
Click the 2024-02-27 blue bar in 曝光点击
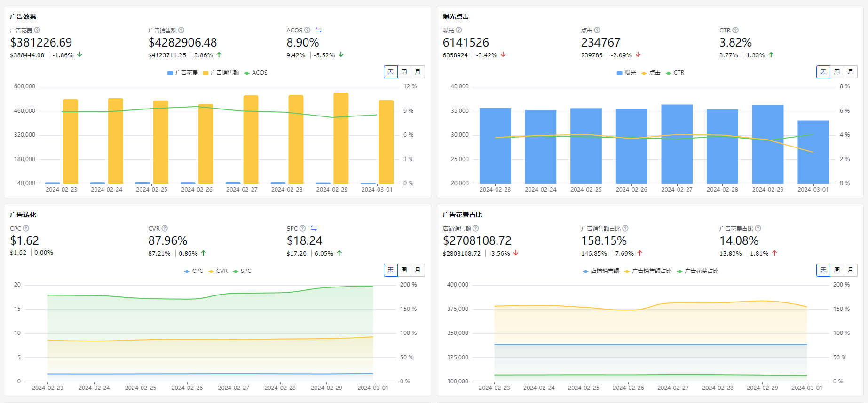[x=677, y=144]
